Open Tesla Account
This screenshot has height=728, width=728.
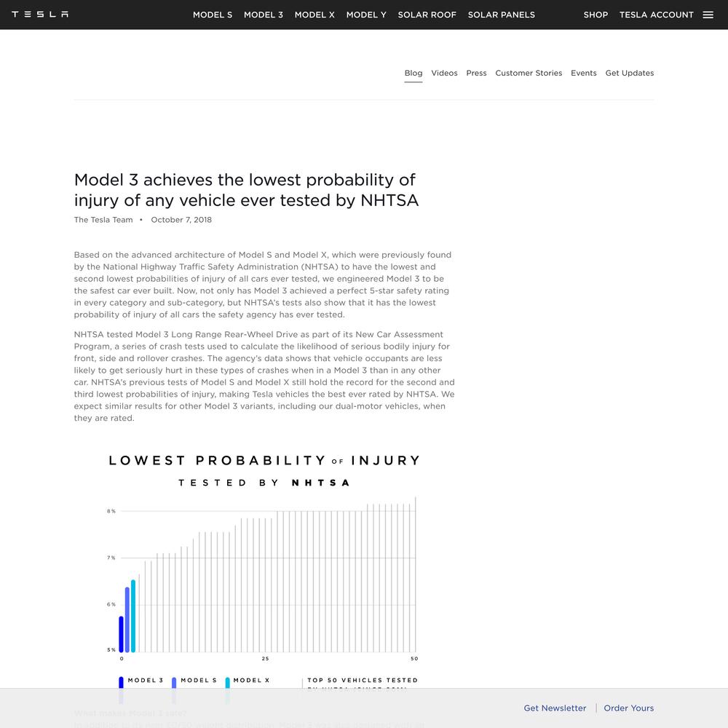pos(657,15)
